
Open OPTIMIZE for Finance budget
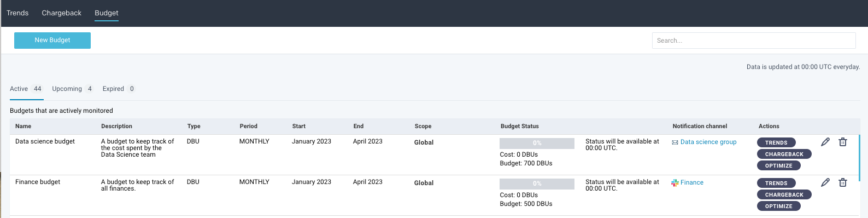(x=779, y=206)
